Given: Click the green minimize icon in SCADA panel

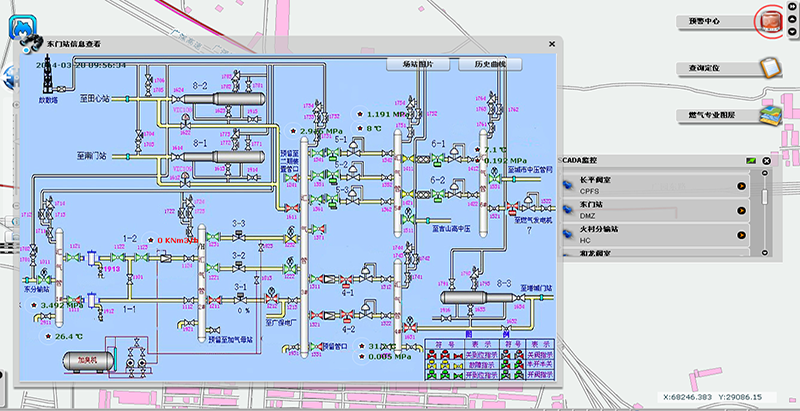Looking at the screenshot, I should [x=750, y=160].
